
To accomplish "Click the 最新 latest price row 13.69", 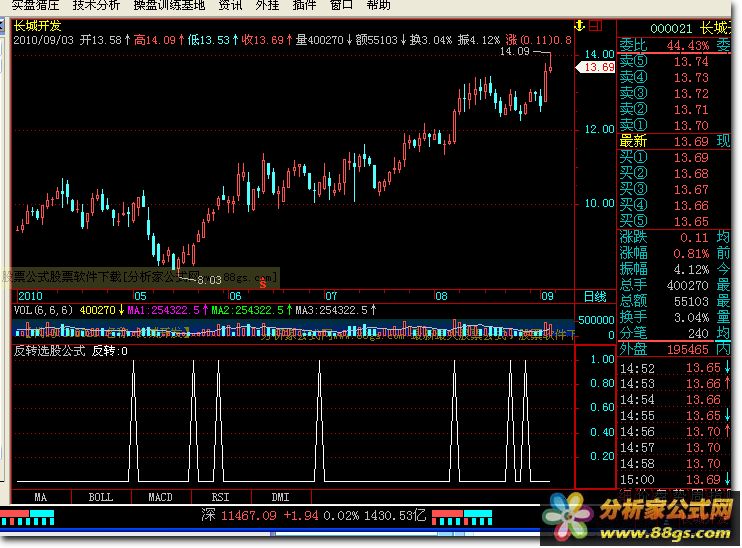I will pos(674,141).
